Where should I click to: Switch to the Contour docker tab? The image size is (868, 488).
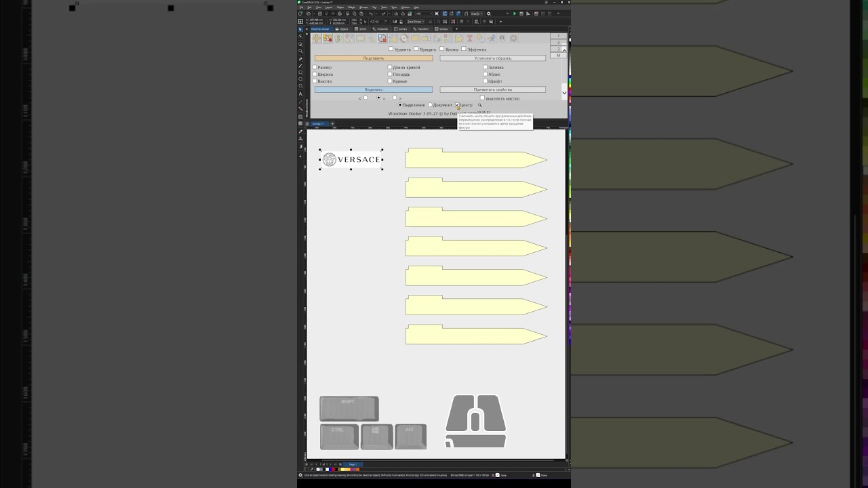tap(441, 29)
